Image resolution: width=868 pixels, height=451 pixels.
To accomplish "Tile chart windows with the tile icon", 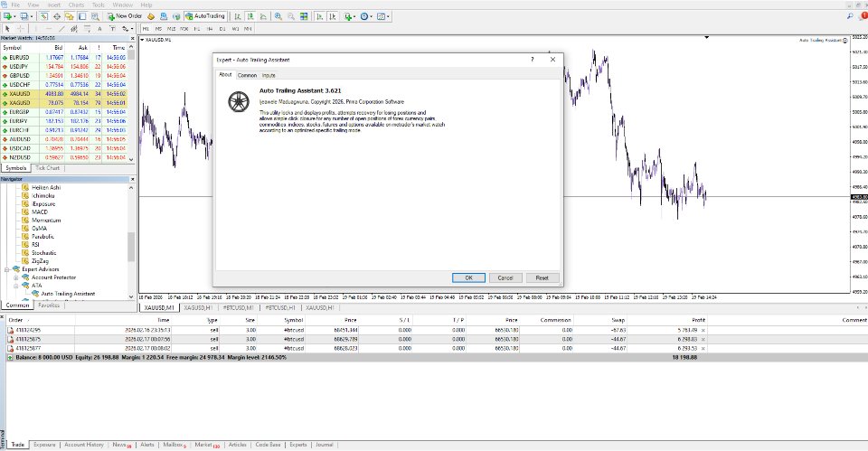I will 304,16.
